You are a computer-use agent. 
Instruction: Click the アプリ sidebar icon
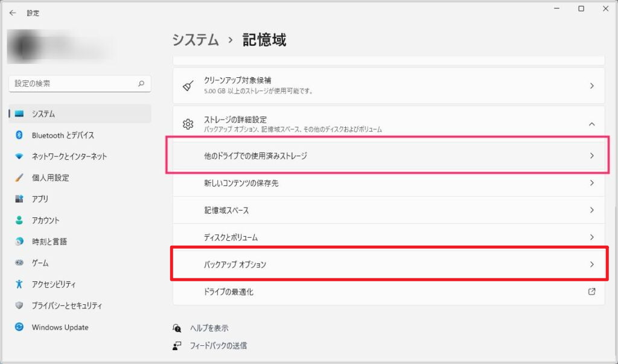[x=19, y=199]
